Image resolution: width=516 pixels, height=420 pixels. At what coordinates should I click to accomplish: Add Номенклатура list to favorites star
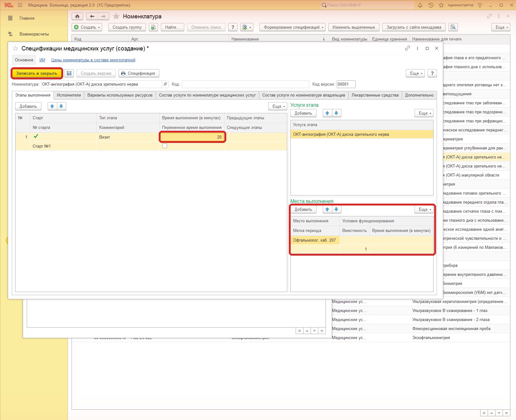(116, 16)
